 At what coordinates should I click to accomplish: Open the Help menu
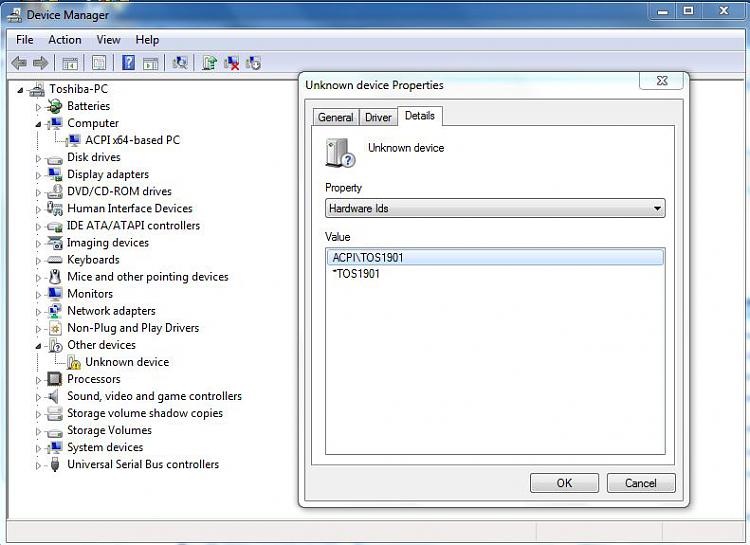pos(147,40)
